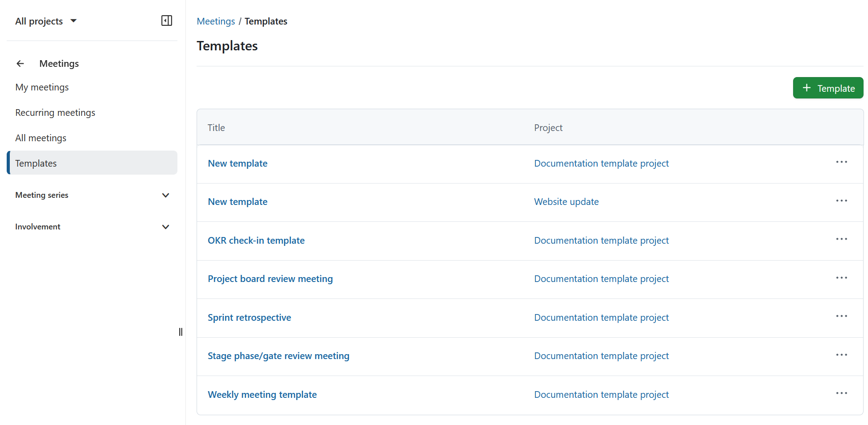Open the actions menu for OKR check-in template
This screenshot has height=425, width=868.
point(842,239)
